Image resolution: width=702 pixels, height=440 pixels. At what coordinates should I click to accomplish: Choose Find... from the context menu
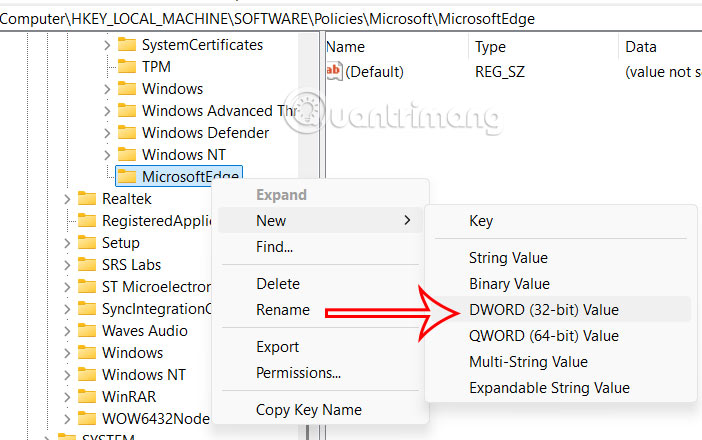pos(320,247)
